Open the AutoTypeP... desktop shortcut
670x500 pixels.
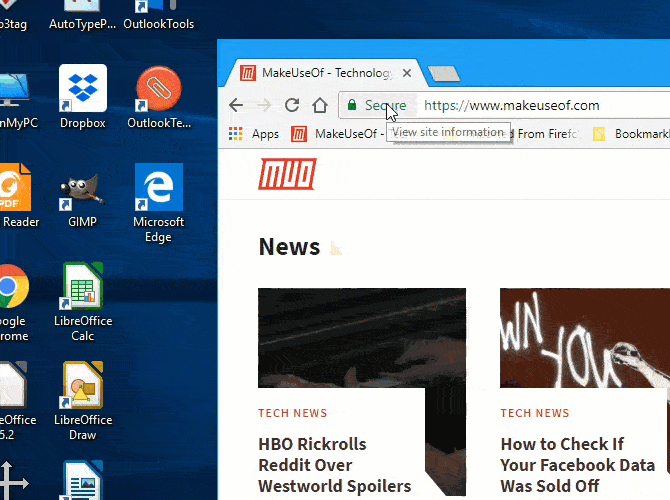tap(82, 15)
